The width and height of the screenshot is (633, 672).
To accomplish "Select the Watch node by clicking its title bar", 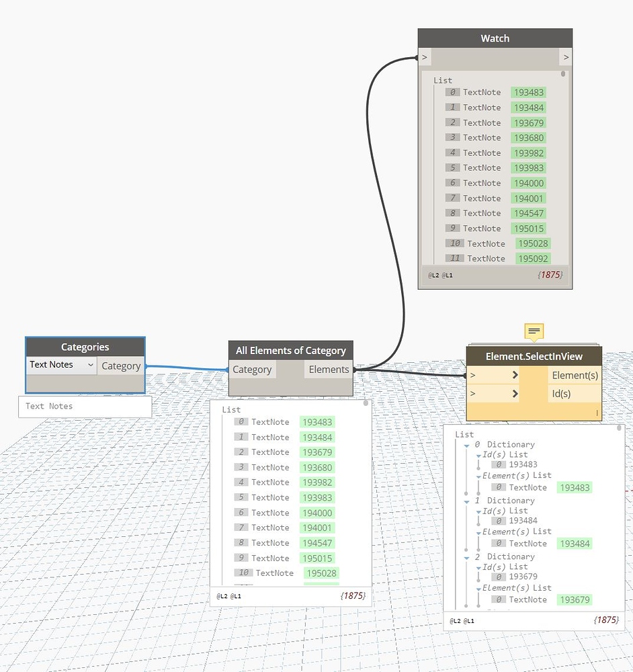I will [x=495, y=38].
